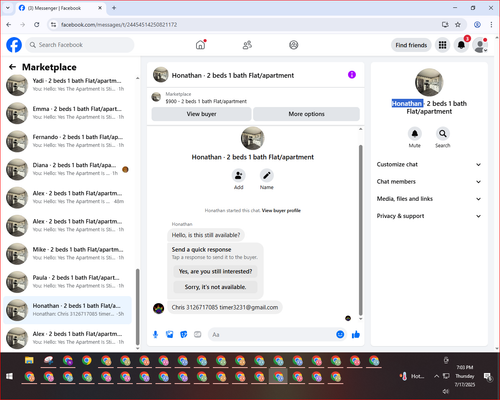
Task: Go back using the Marketplace back arrow
Action: tap(12, 67)
